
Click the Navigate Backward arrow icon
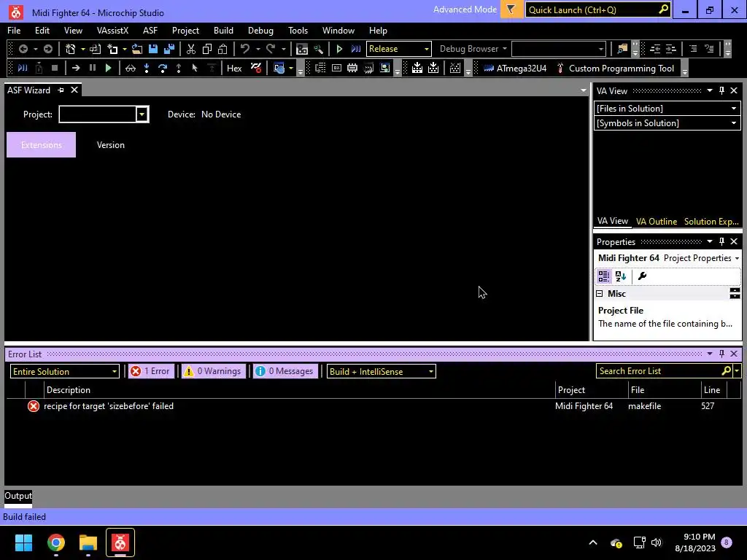pyautogui.click(x=23, y=49)
